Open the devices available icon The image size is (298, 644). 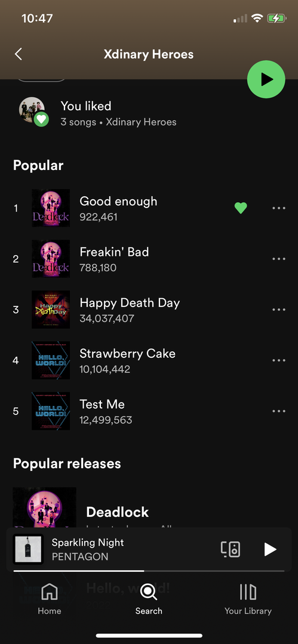(231, 549)
